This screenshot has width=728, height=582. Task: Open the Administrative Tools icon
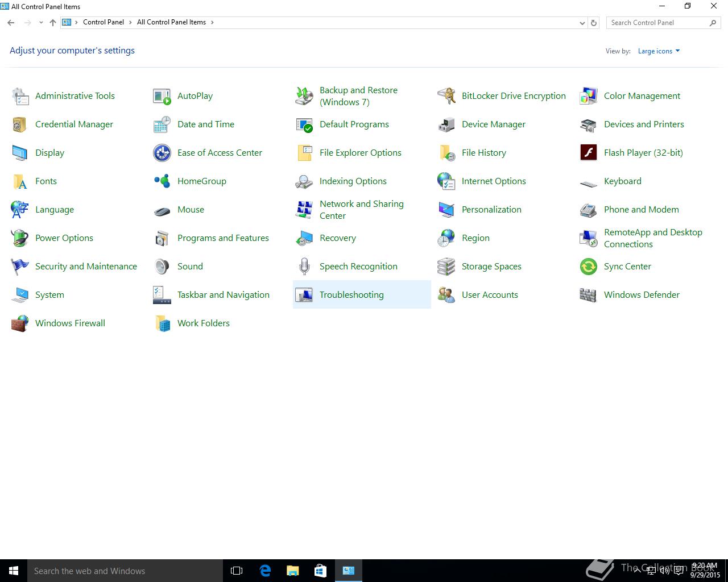coord(20,96)
